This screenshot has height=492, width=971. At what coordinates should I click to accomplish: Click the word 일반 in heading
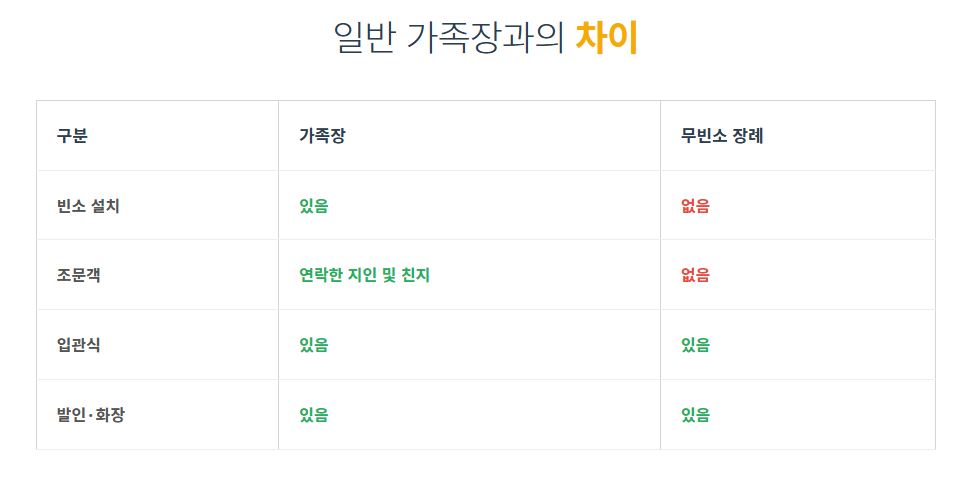pyautogui.click(x=364, y=38)
